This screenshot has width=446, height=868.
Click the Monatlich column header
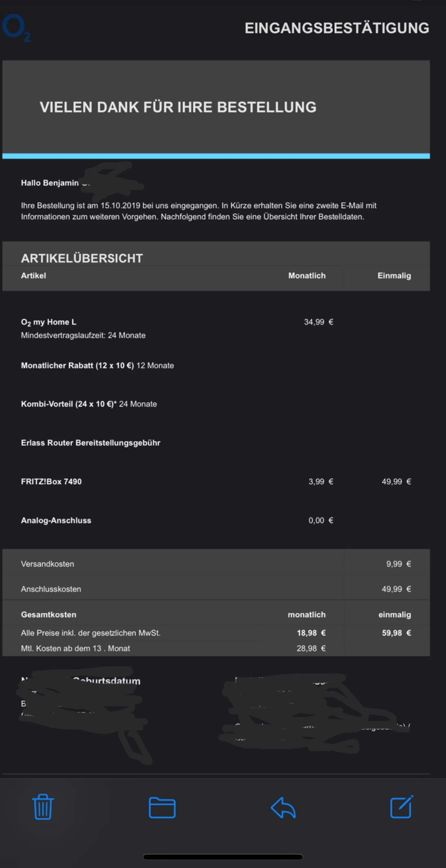tap(307, 276)
